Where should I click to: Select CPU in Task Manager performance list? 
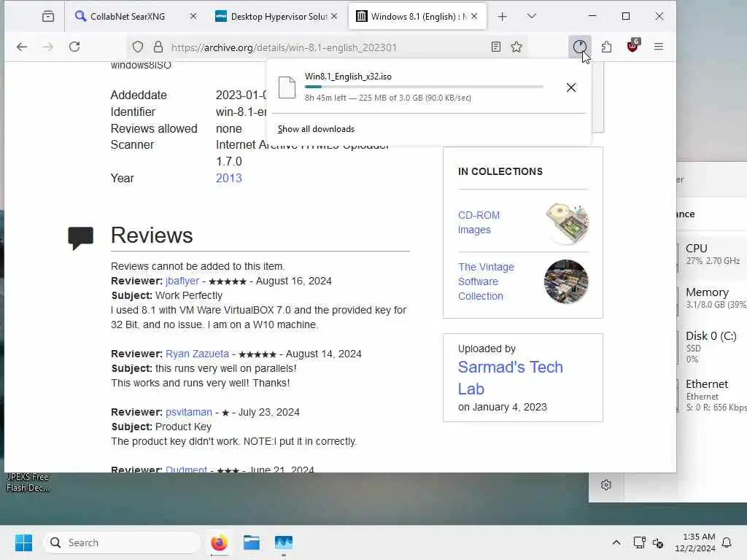pos(712,254)
